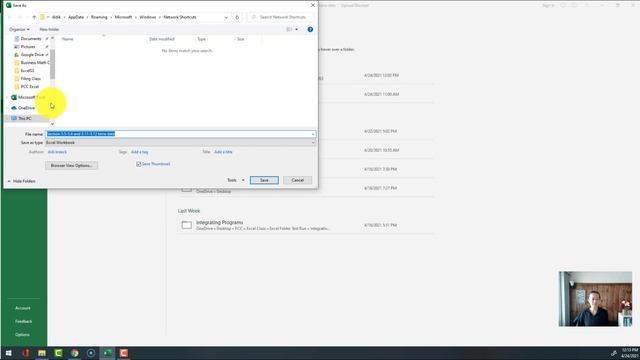Open Filing Class folder in navigation pane

point(31,79)
